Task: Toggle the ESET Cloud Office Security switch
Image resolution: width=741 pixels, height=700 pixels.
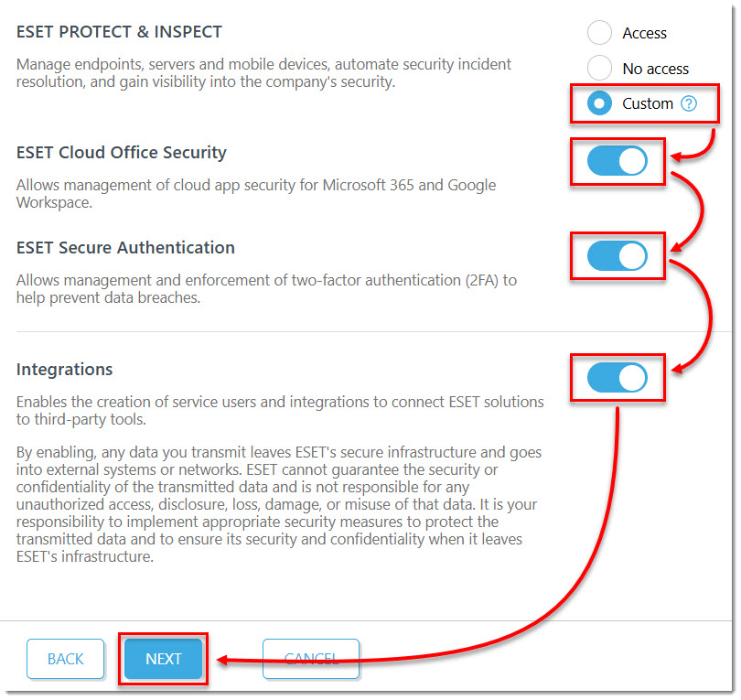Action: pos(617,161)
